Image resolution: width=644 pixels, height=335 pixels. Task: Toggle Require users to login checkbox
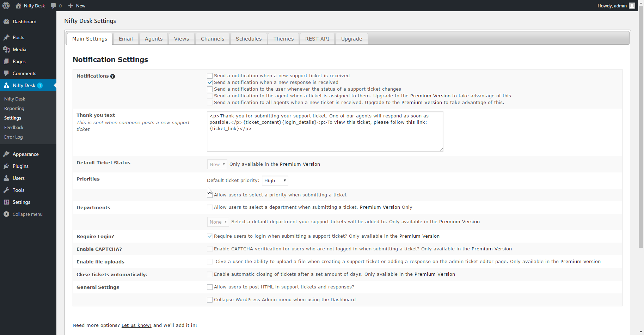[x=210, y=236]
